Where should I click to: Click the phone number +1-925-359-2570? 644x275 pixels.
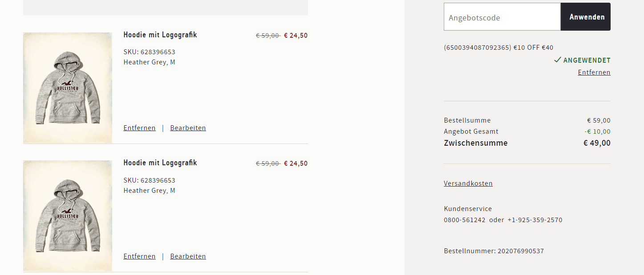tap(535, 220)
